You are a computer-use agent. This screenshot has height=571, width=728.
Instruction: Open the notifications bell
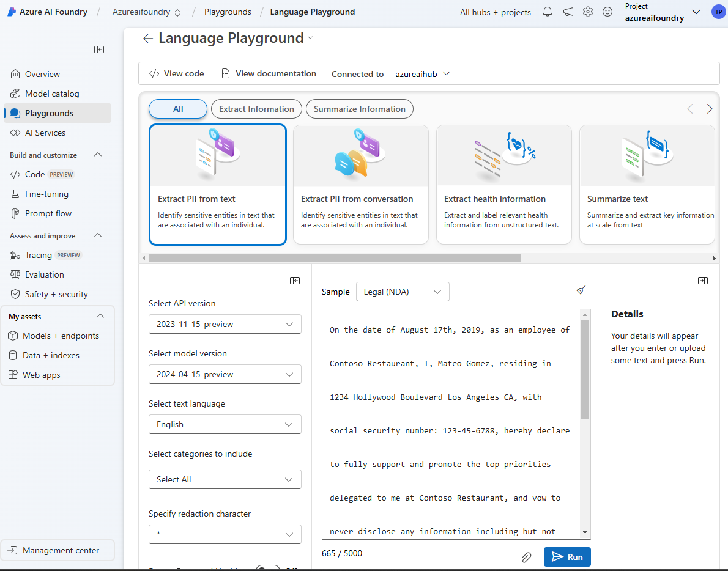(548, 12)
